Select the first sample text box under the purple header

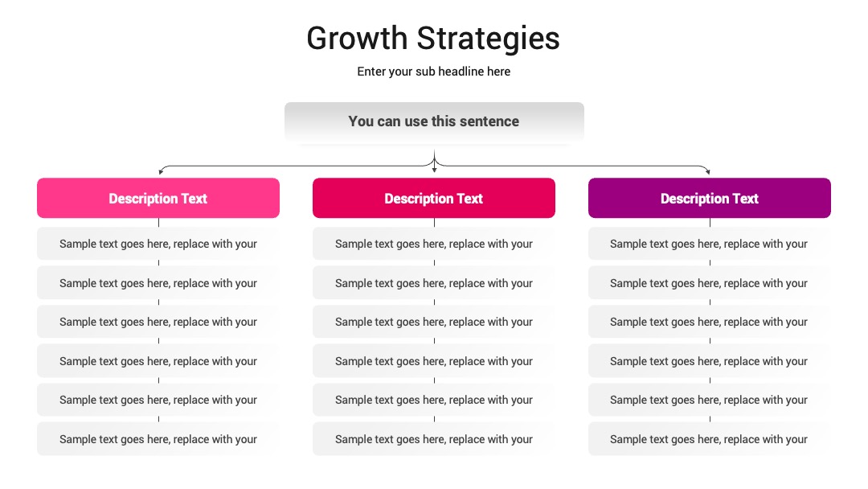[x=710, y=244]
